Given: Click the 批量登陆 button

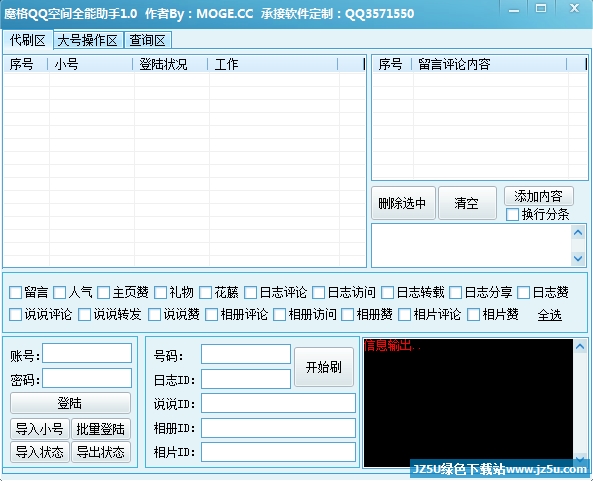Looking at the screenshot, I should point(101,429).
